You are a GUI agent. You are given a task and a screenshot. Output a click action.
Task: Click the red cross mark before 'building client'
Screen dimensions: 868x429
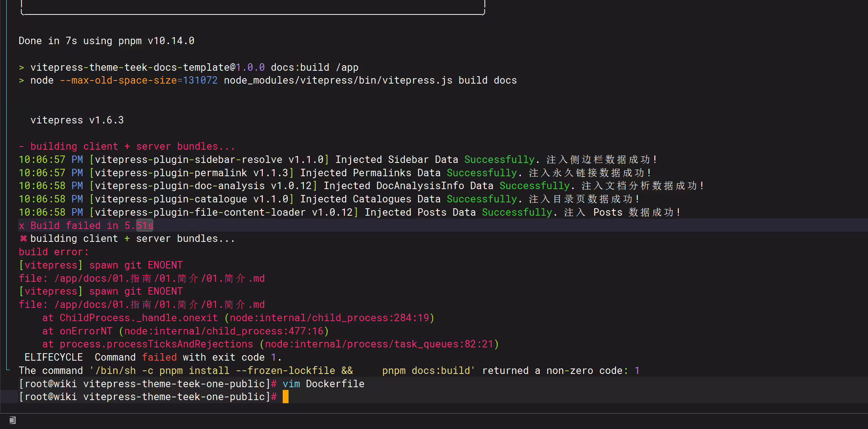point(23,238)
